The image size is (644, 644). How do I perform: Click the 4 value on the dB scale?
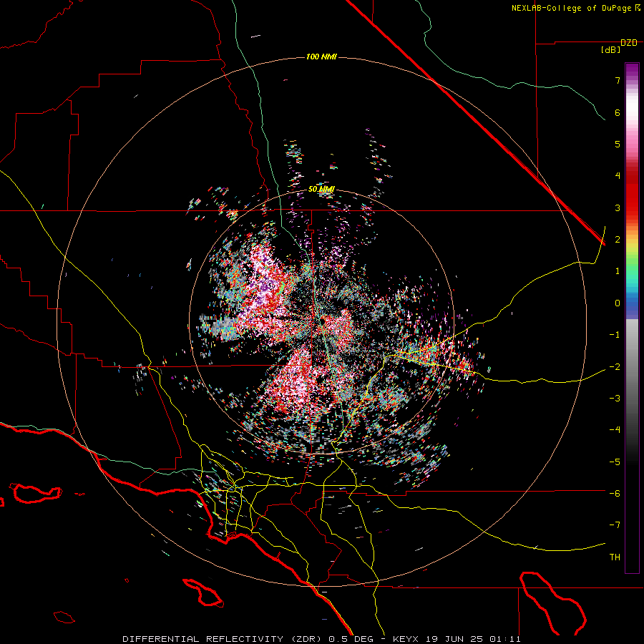click(x=618, y=176)
